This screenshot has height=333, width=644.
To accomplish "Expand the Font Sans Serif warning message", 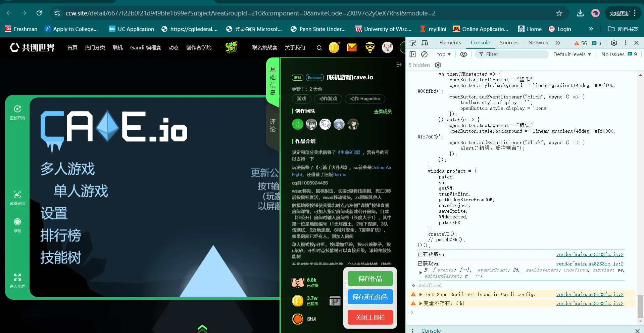I will click(x=421, y=294).
